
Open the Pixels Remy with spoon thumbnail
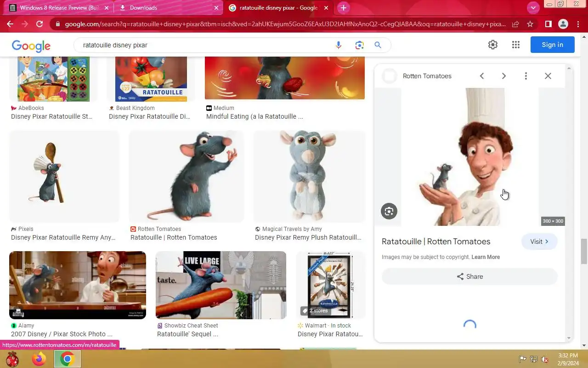click(64, 177)
